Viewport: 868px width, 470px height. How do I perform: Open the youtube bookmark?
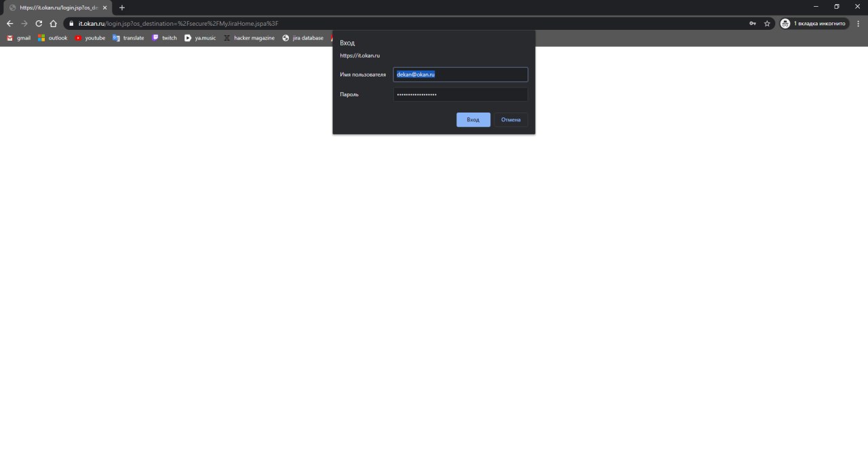[x=90, y=38]
